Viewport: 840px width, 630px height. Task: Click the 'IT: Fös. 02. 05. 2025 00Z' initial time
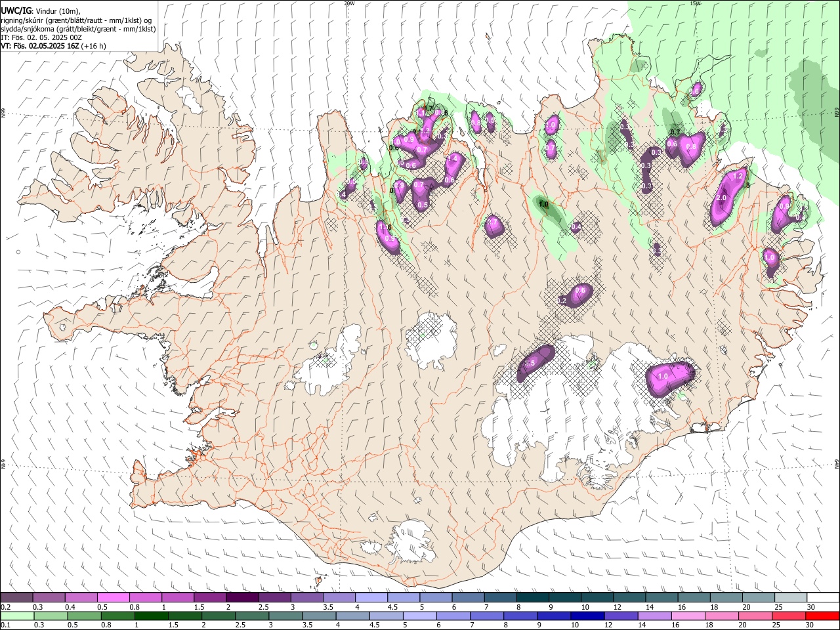[41, 37]
